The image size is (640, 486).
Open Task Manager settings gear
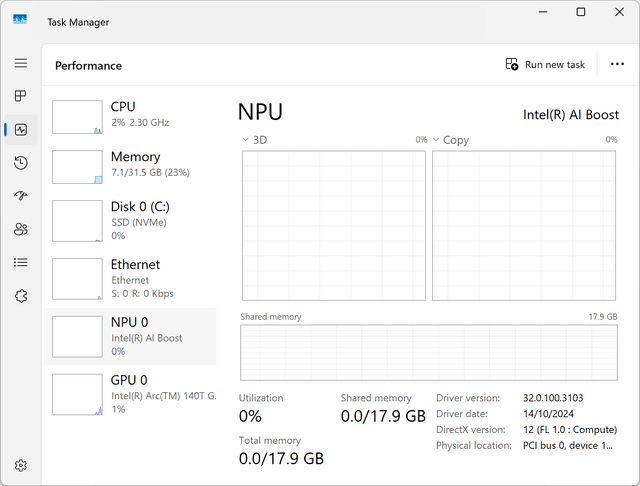(21, 465)
